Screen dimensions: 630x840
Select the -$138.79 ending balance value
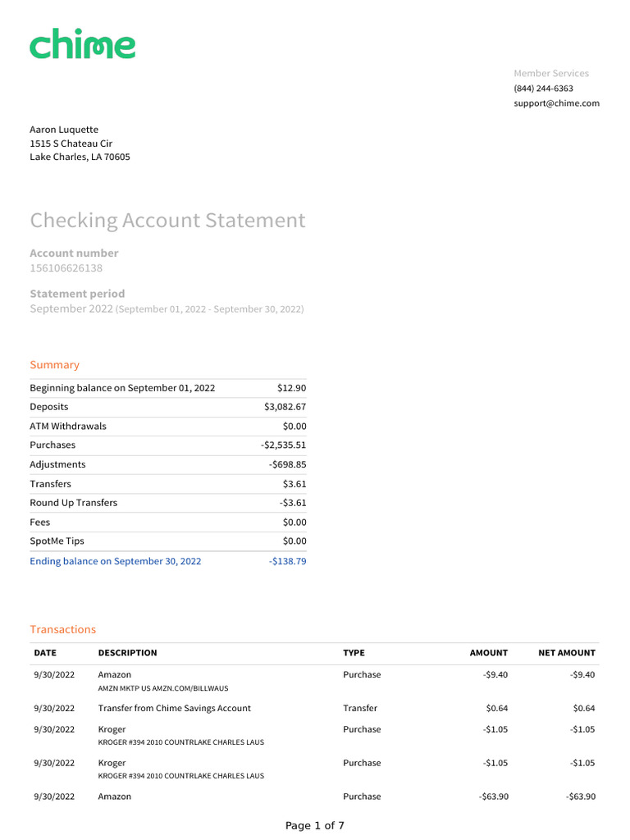[x=287, y=561]
